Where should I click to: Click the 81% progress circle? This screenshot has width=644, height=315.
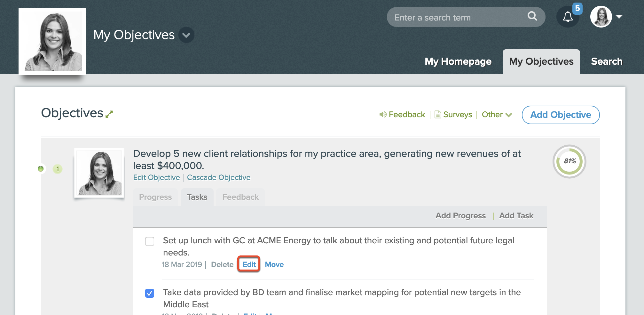(569, 161)
